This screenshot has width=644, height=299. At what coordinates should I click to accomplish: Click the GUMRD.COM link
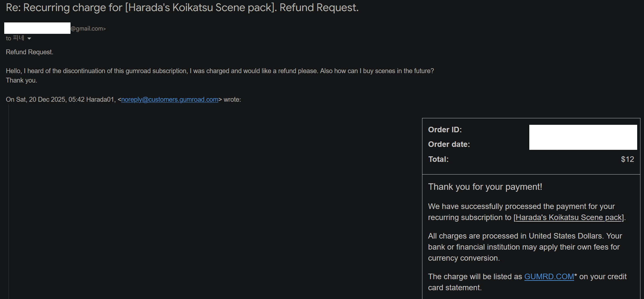pyautogui.click(x=549, y=277)
